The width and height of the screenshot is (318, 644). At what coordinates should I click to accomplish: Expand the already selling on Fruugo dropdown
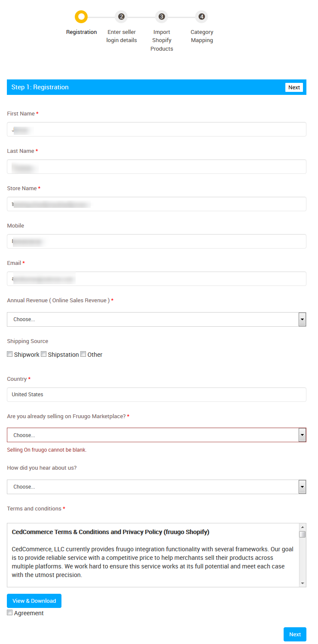(x=156, y=435)
